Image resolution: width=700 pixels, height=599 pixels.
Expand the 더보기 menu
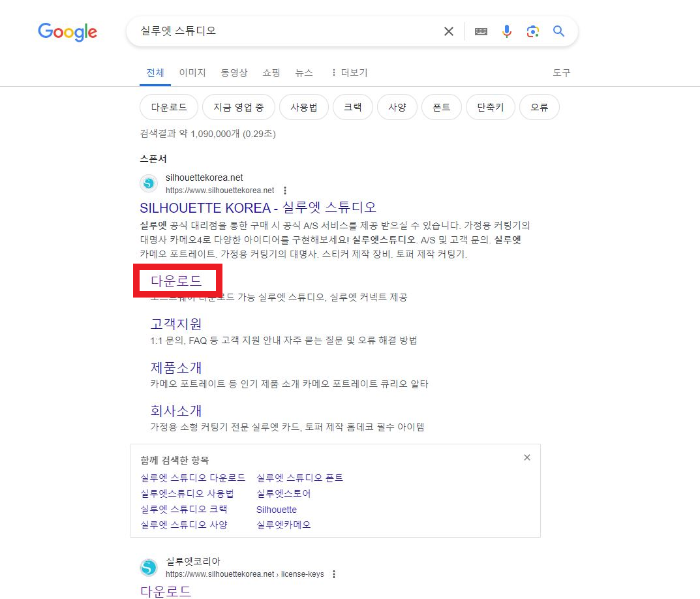pos(350,72)
